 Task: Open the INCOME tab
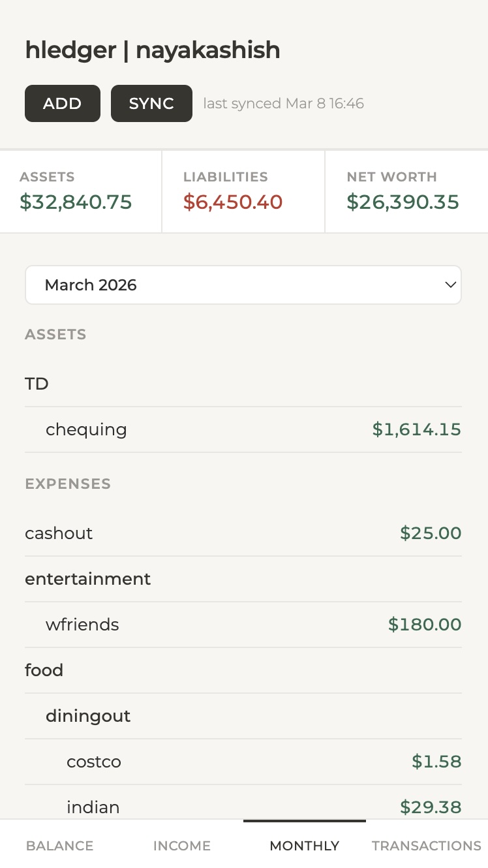tap(182, 846)
